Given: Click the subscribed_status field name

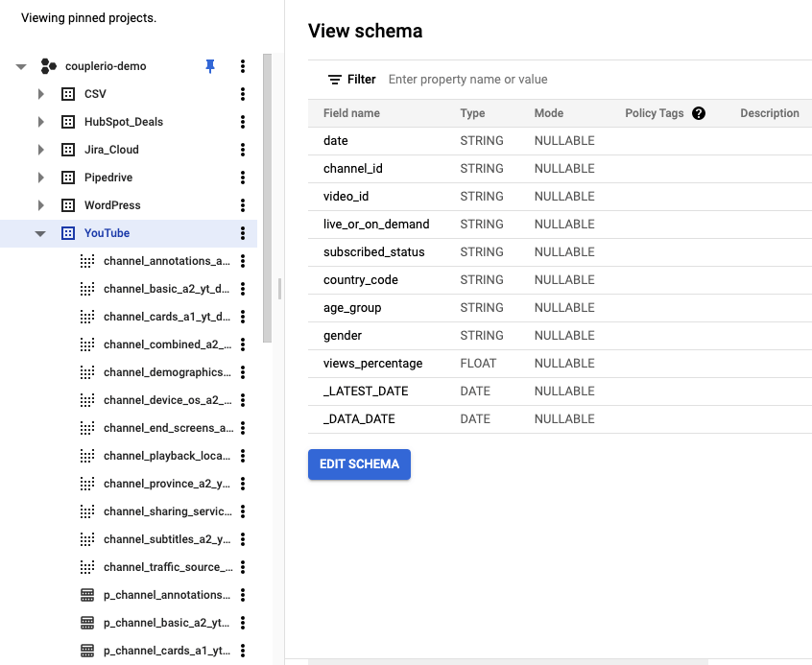Looking at the screenshot, I should [x=374, y=252].
